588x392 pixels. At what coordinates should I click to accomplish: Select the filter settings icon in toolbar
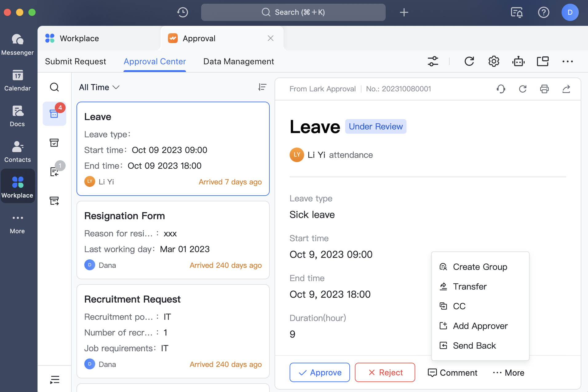click(x=433, y=61)
